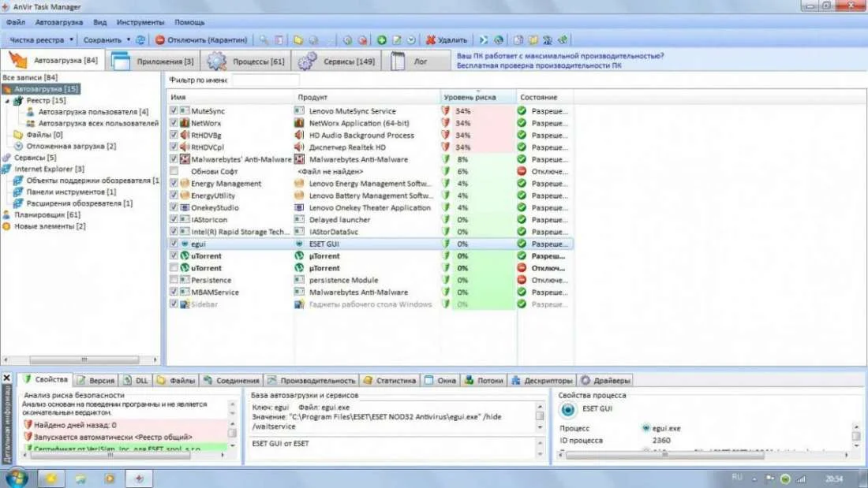The height and width of the screenshot is (488, 868).
Task: Click the globe icon next to Сохранить
Action: tap(140, 40)
